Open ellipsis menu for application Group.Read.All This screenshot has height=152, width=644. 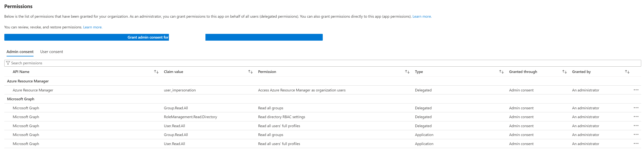(636, 135)
